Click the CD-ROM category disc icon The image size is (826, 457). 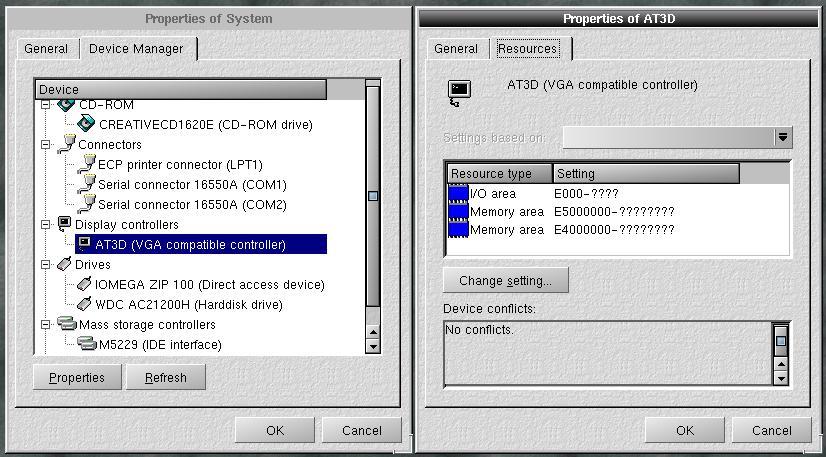(x=66, y=104)
